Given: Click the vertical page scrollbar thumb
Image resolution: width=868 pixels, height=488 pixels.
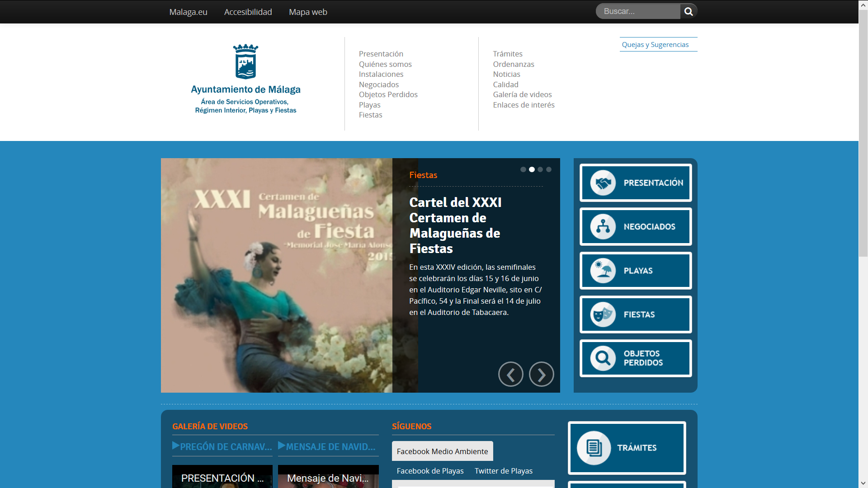Looking at the screenshot, I should point(863,133).
